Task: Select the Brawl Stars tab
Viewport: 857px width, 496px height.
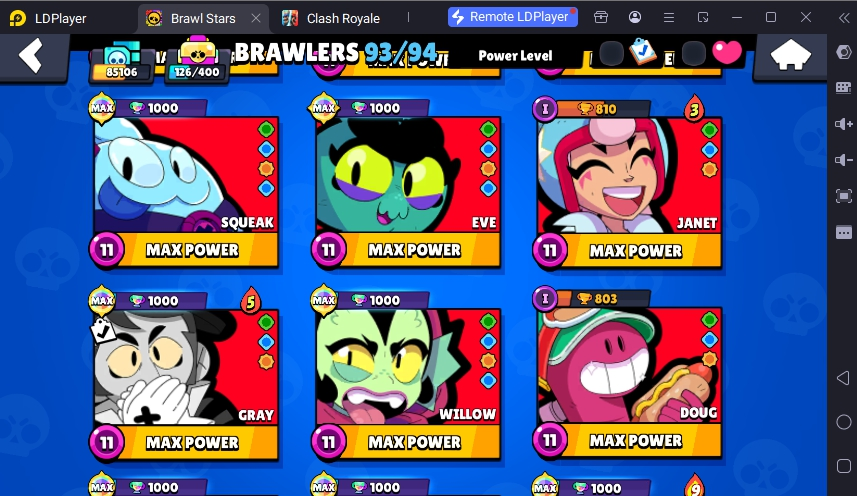Action: click(203, 18)
